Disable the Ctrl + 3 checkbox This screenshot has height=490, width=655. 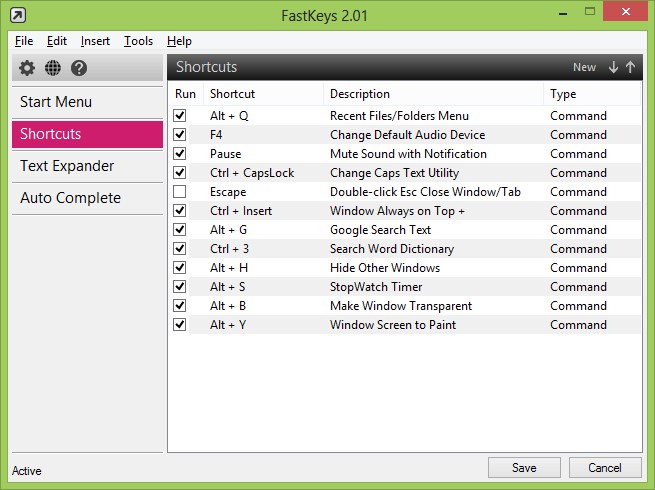(x=180, y=249)
